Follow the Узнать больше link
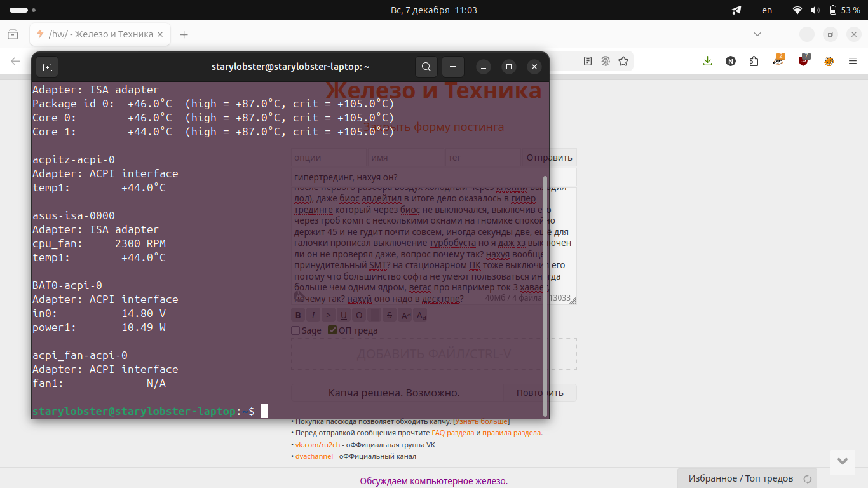This screenshot has width=868, height=488. click(481, 421)
